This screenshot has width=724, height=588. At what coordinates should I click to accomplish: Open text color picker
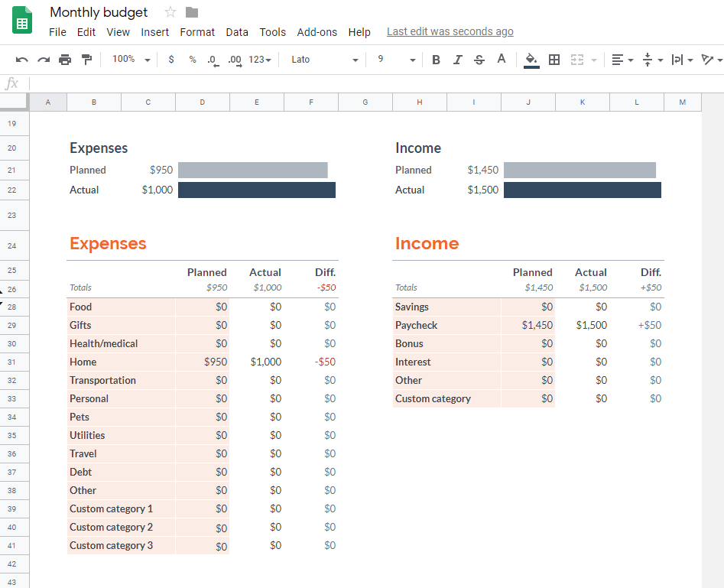tap(501, 59)
